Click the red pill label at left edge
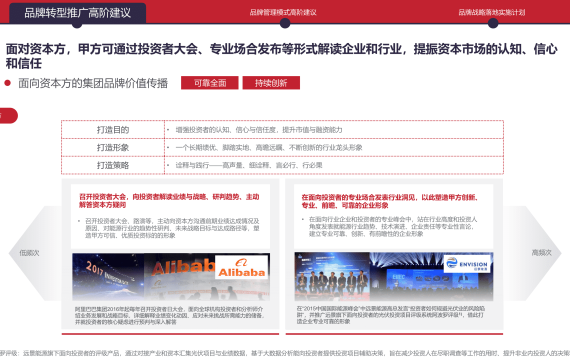This screenshot has height=360, width=570. (8, 116)
